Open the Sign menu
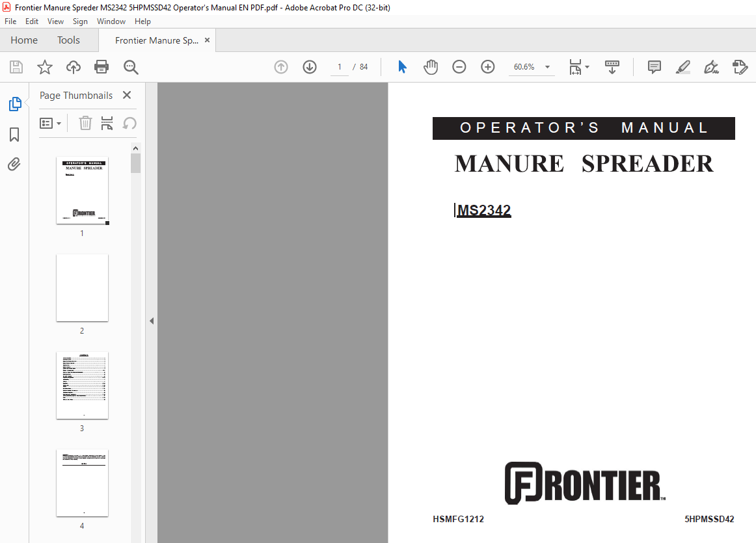 80,21
